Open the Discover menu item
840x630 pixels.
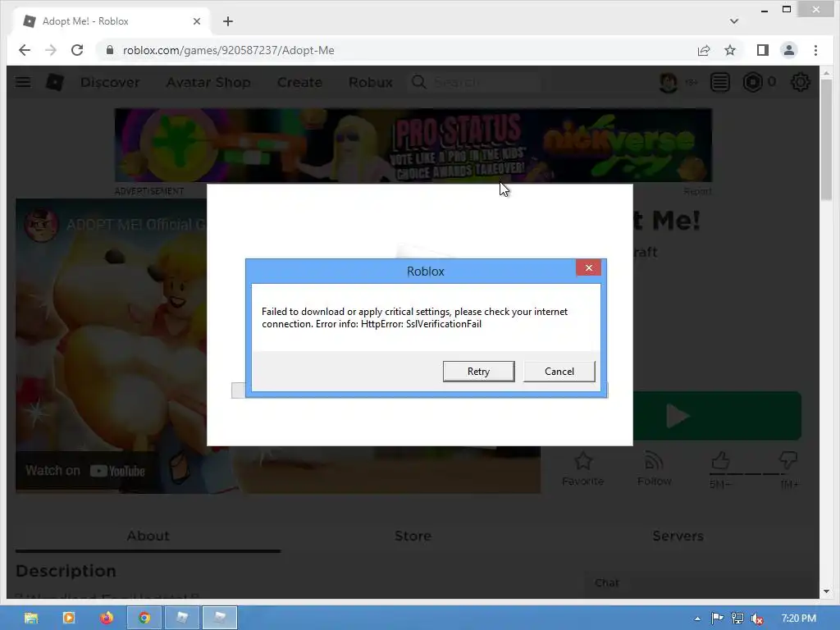click(110, 83)
